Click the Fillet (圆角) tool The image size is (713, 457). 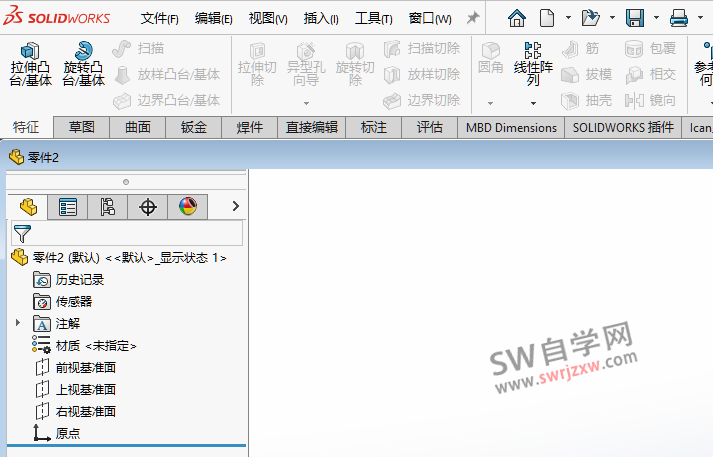pos(491,58)
